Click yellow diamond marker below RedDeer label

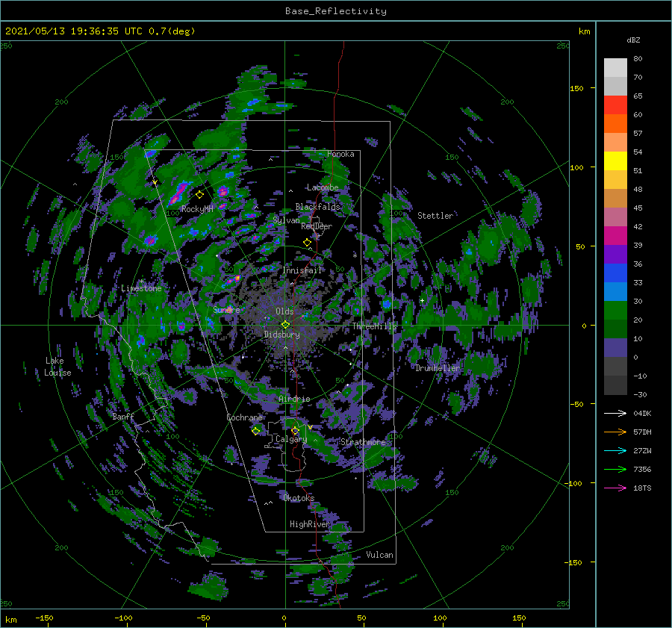coord(307,243)
